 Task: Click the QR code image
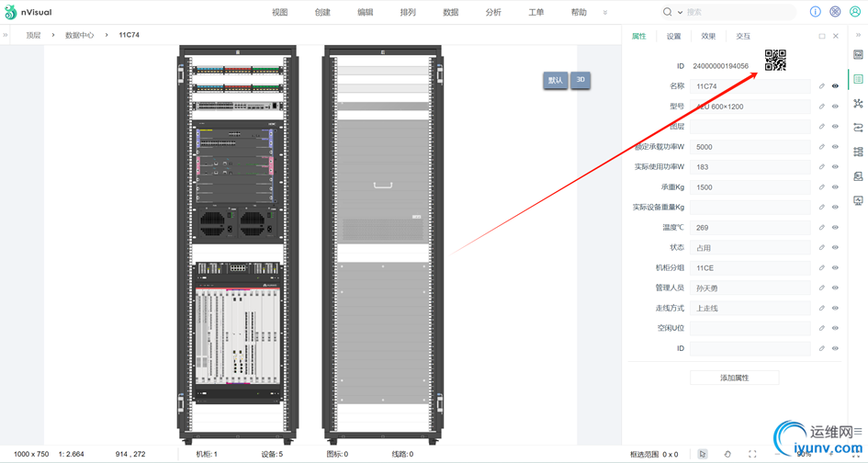tap(775, 60)
